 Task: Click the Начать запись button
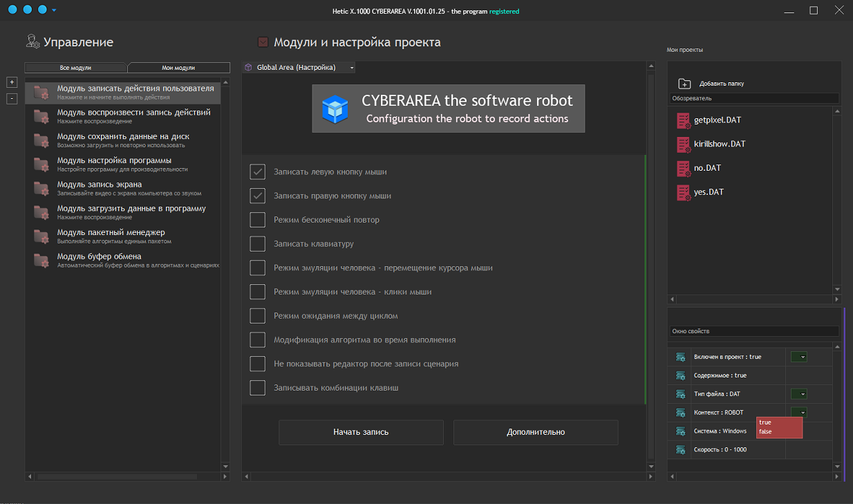pos(361,432)
